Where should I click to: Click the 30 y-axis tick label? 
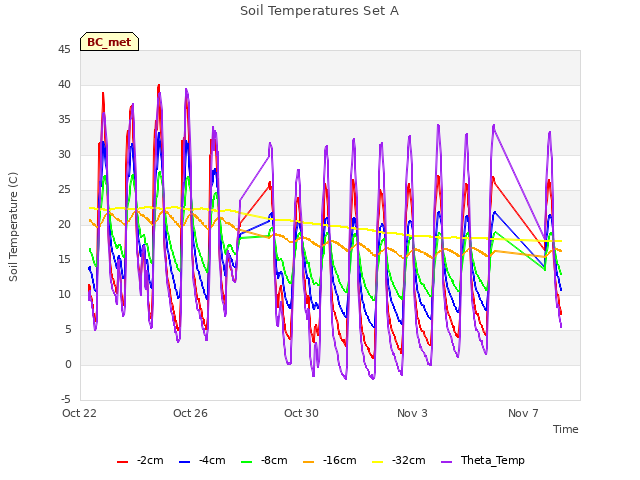(64, 155)
